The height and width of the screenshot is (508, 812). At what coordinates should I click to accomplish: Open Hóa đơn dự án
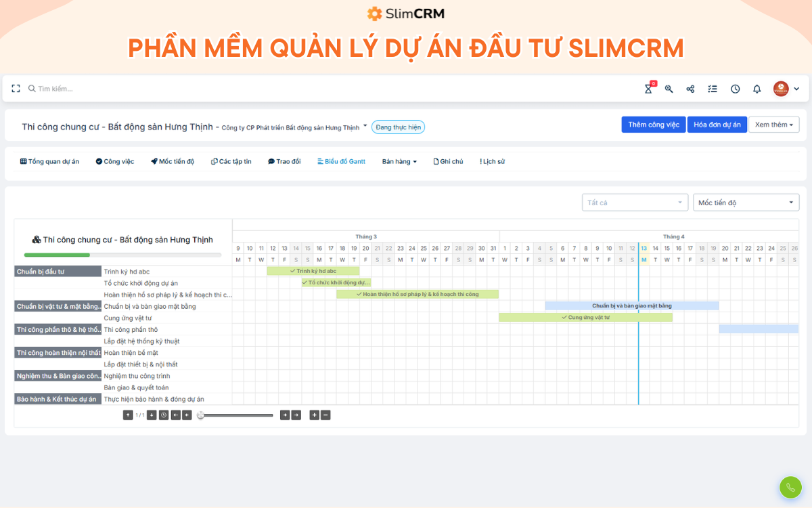click(717, 124)
